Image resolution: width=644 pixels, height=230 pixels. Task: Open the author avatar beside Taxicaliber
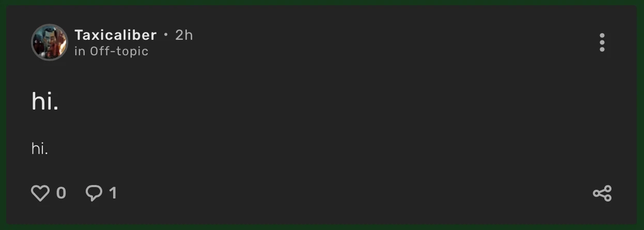(50, 42)
